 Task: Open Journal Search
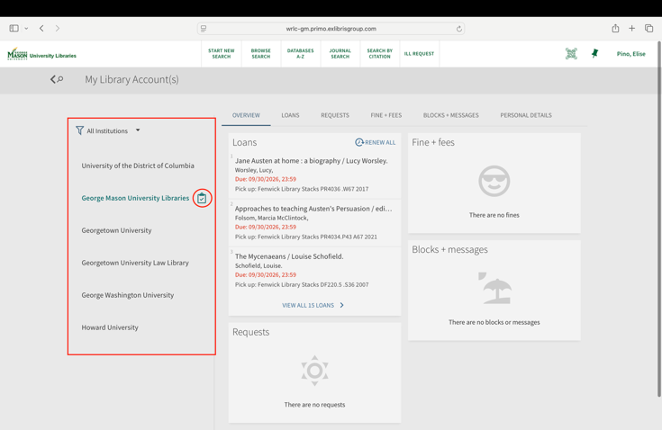[x=340, y=54]
